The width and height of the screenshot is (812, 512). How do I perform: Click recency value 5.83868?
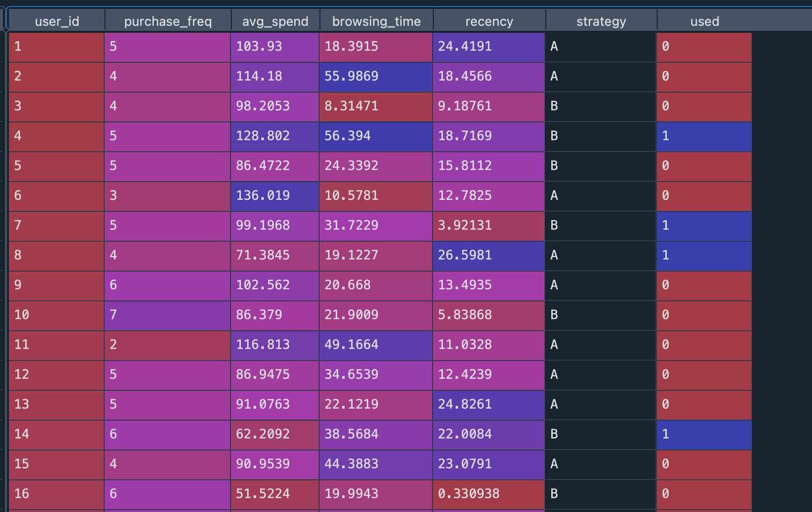pyautogui.click(x=489, y=316)
